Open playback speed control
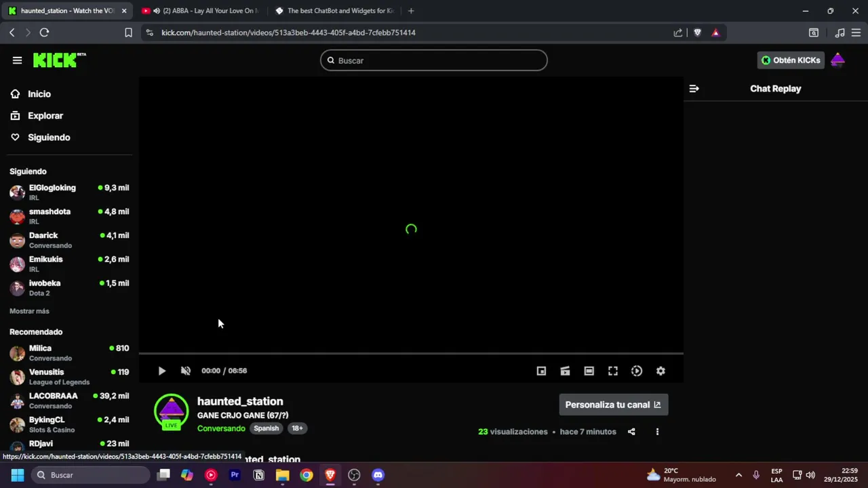The height and width of the screenshot is (488, 868). click(636, 371)
